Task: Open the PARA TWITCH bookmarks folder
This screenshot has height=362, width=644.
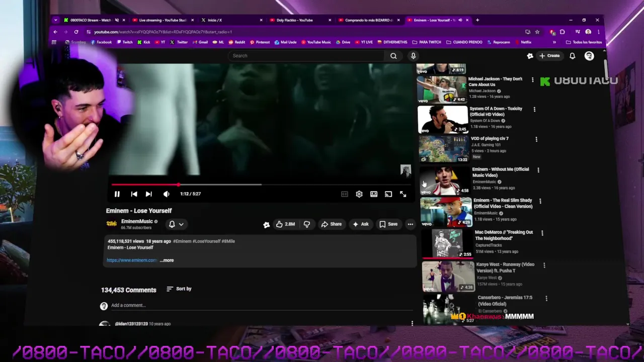Action: point(427,42)
